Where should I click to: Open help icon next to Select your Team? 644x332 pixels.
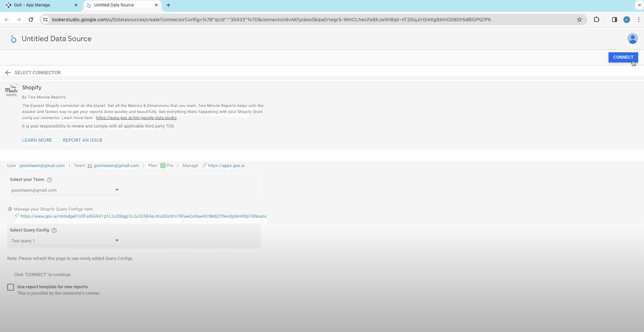pos(49,180)
